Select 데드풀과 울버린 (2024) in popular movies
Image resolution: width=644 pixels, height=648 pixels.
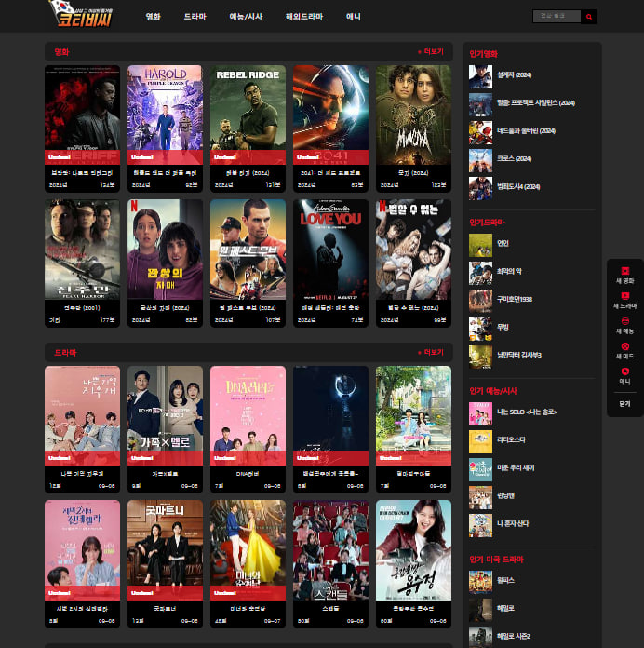(526, 131)
